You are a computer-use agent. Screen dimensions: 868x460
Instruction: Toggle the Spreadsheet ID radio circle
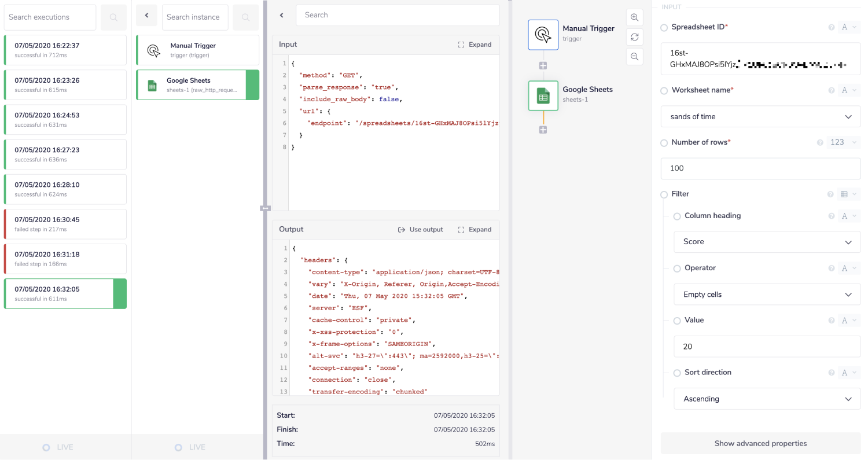(664, 27)
